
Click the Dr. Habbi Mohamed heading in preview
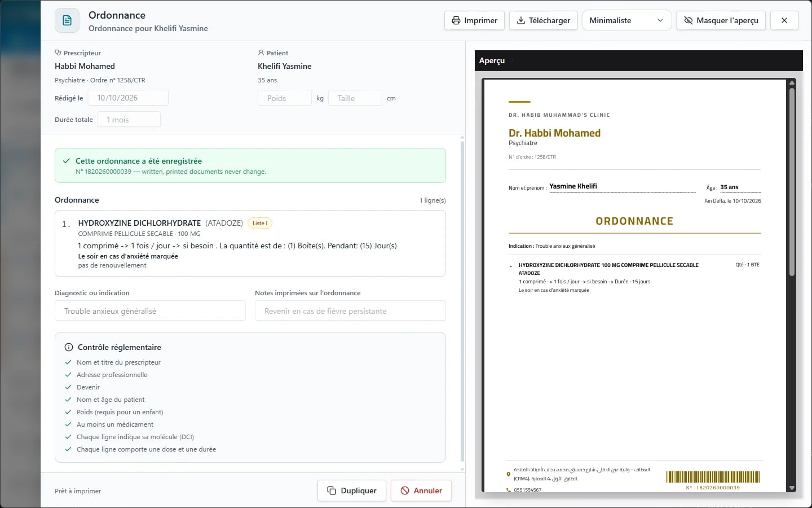(554, 133)
